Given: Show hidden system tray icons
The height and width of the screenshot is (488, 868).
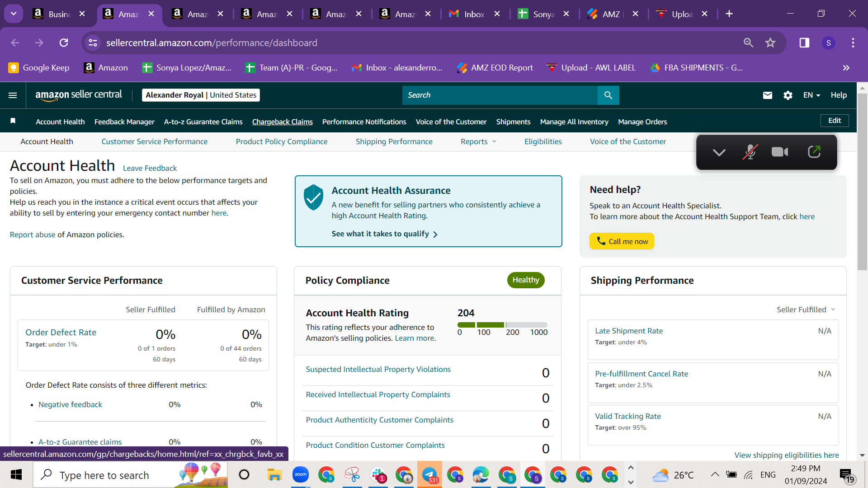Looking at the screenshot, I should (715, 474).
